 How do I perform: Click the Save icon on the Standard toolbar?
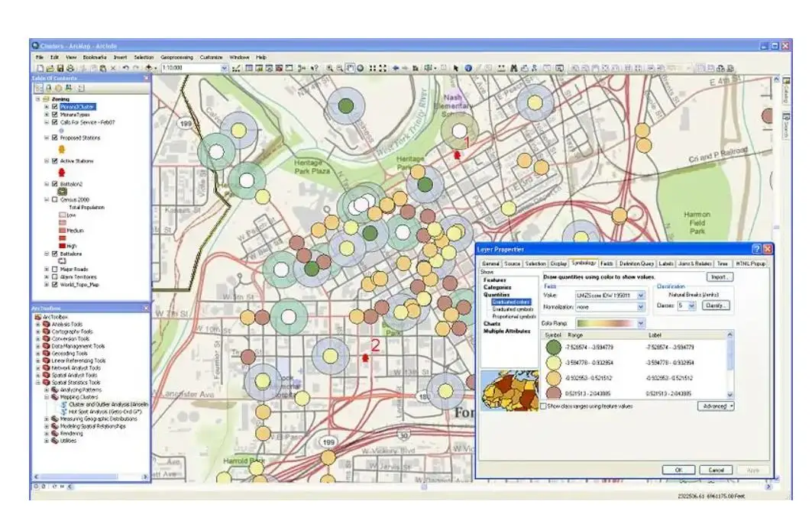click(x=60, y=67)
